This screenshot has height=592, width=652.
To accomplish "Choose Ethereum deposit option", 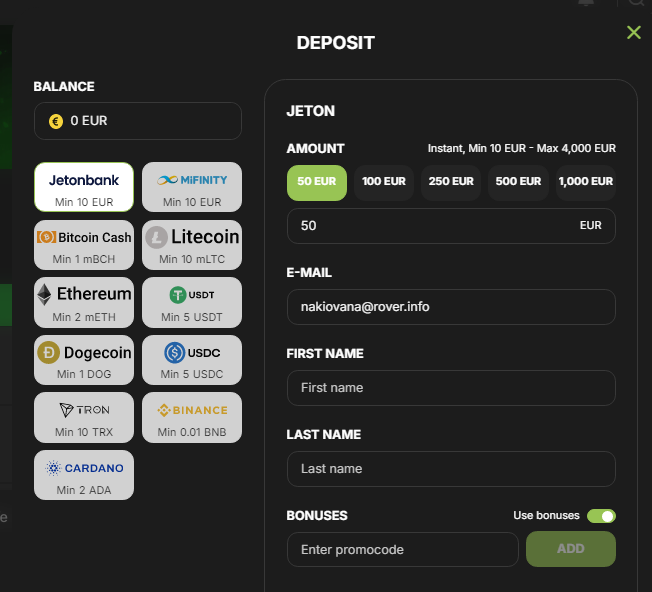I will (84, 302).
